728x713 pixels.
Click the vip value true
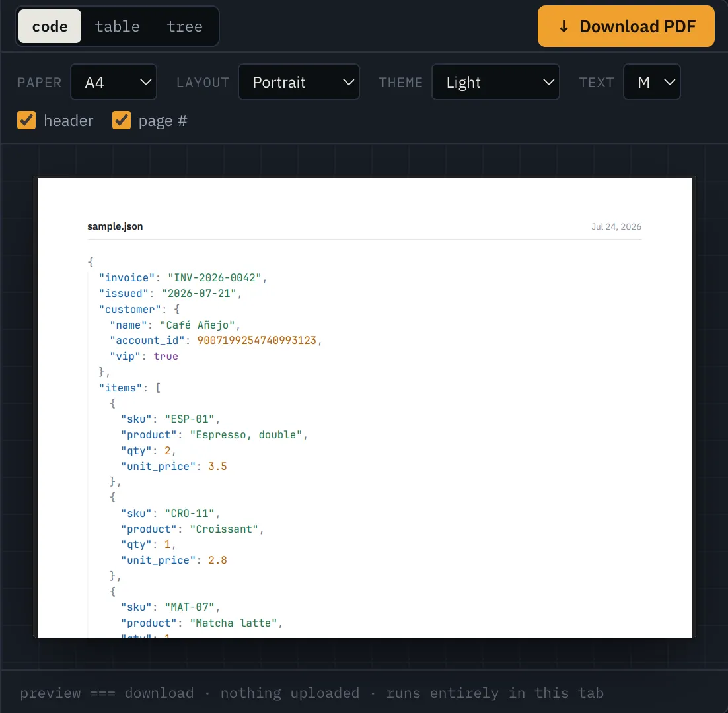(166, 356)
